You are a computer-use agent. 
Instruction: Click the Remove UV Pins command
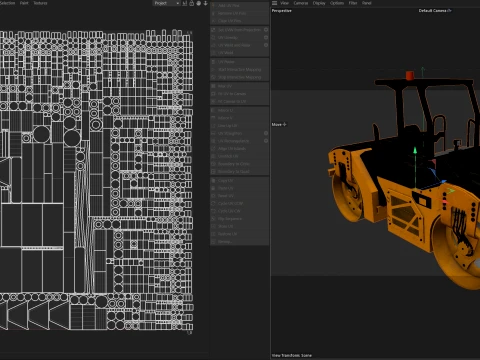tap(239, 13)
